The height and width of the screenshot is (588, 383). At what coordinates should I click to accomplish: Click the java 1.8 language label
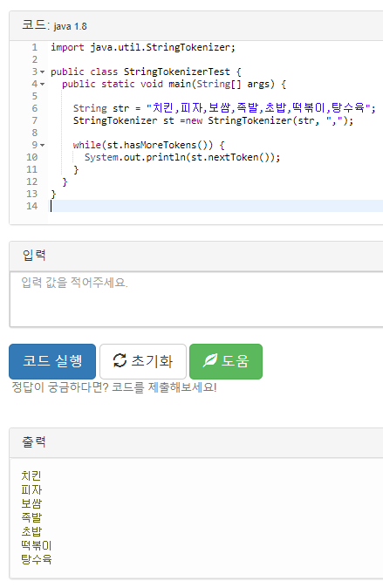(x=70, y=27)
